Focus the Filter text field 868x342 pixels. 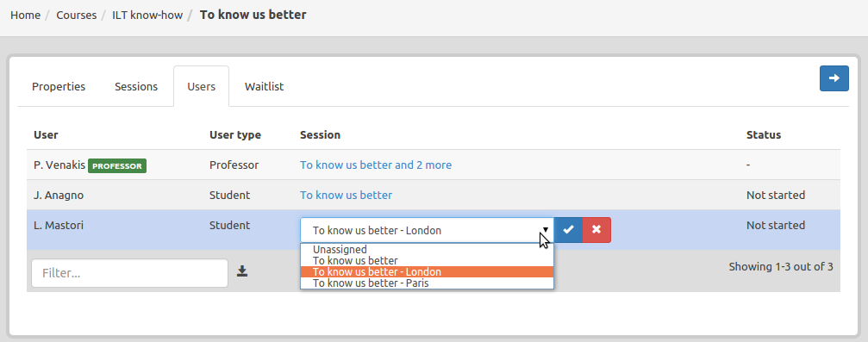[129, 273]
